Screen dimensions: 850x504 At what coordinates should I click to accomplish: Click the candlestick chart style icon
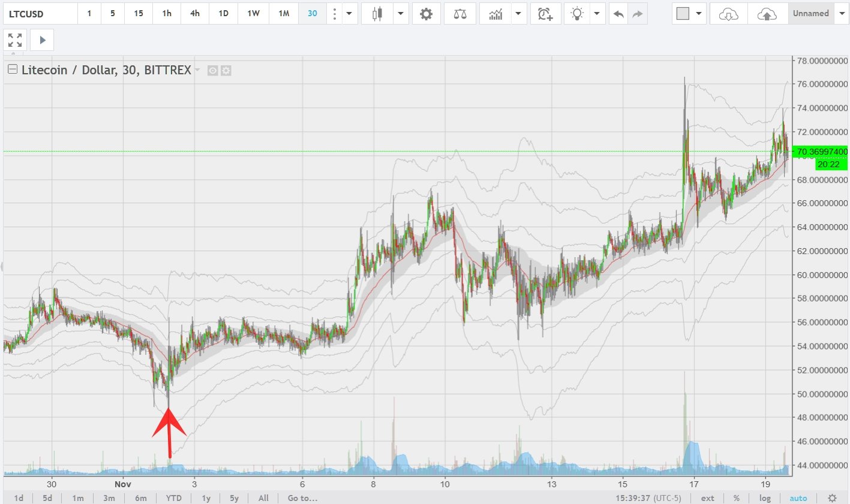click(377, 13)
